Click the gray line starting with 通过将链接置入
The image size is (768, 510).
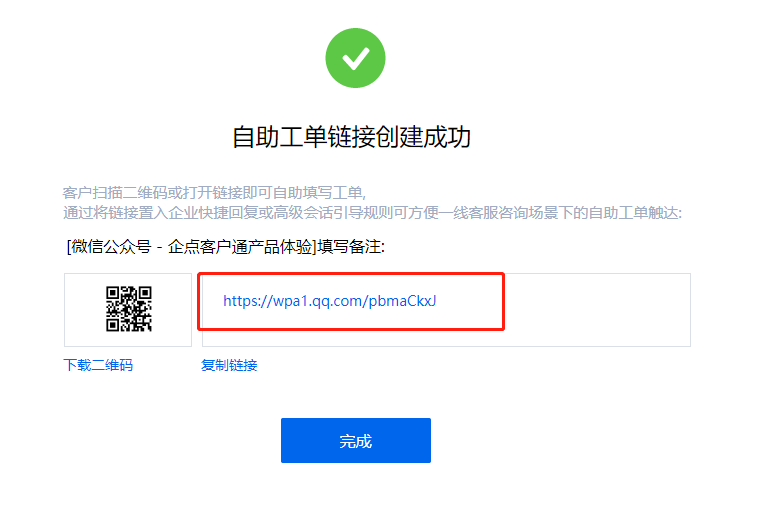372,213
